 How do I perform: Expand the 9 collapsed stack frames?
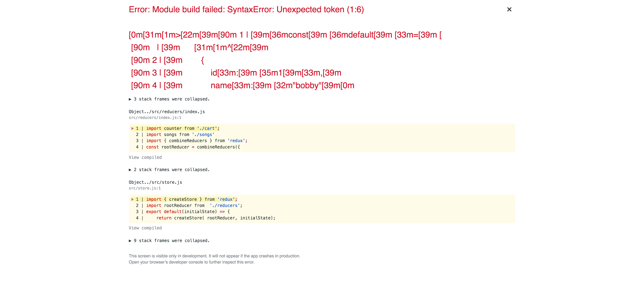(x=169, y=241)
